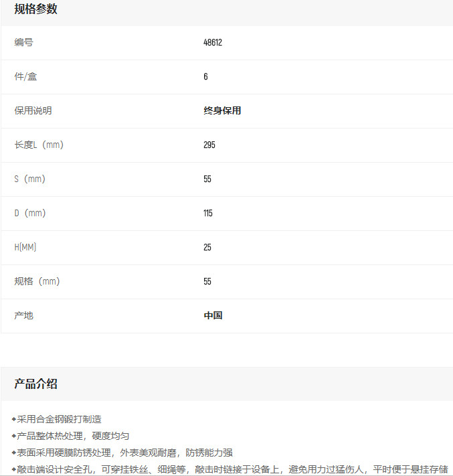
Task: Click the 规格参数 section heading
Action: (35, 9)
